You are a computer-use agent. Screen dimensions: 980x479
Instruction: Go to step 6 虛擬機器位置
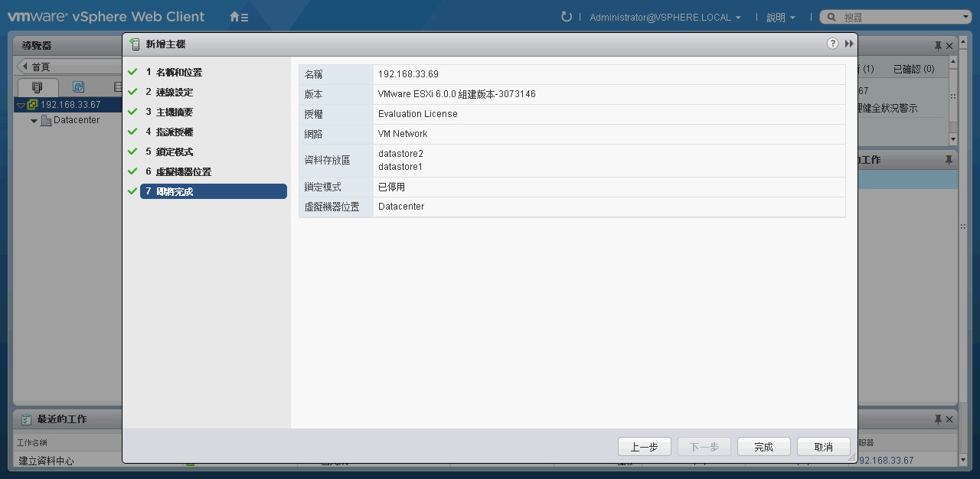tap(178, 171)
